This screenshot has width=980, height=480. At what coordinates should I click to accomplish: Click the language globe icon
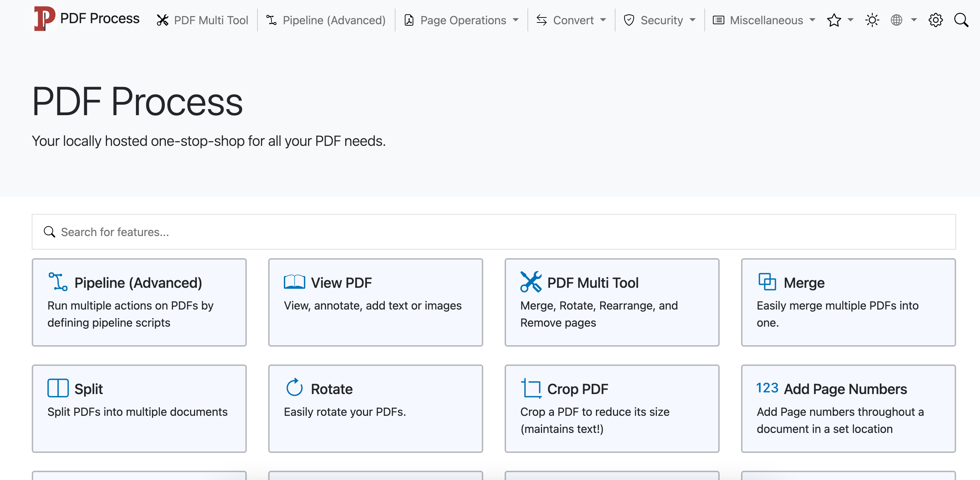896,20
